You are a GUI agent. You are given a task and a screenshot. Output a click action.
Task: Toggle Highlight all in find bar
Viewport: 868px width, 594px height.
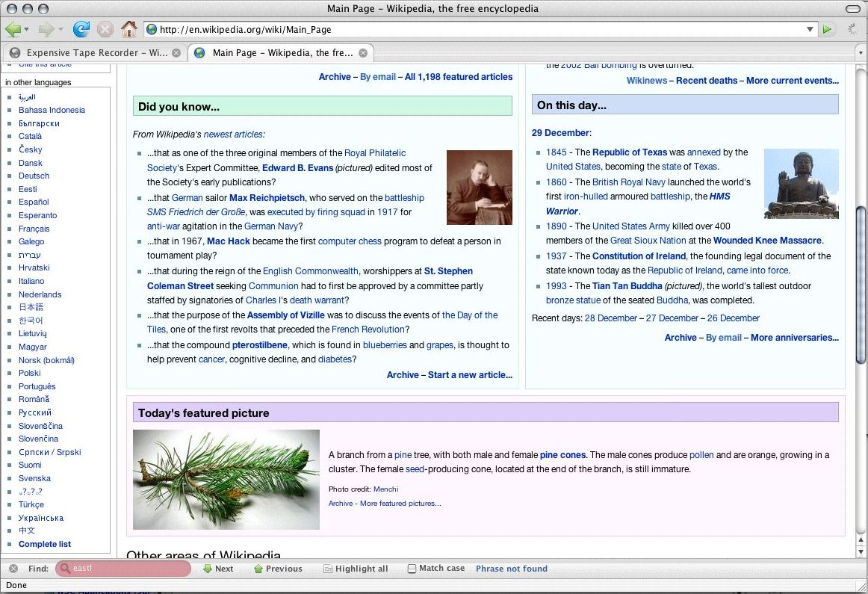pos(356,569)
